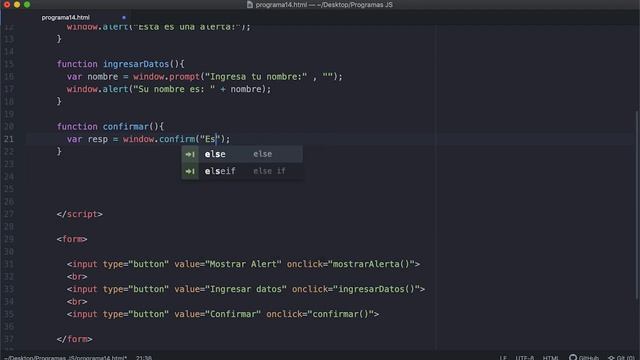
Task: Click the file icon in the window title
Action: point(250,4)
